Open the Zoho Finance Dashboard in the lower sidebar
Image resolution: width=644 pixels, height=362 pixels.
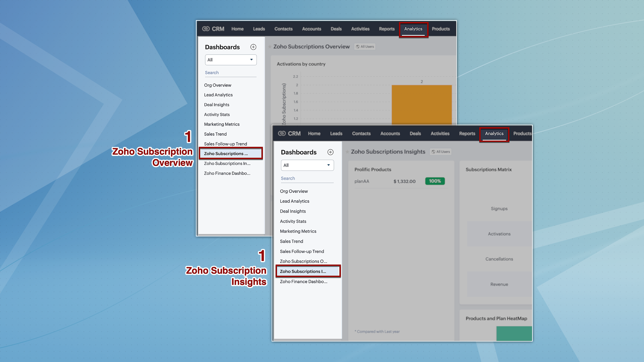coord(304,282)
